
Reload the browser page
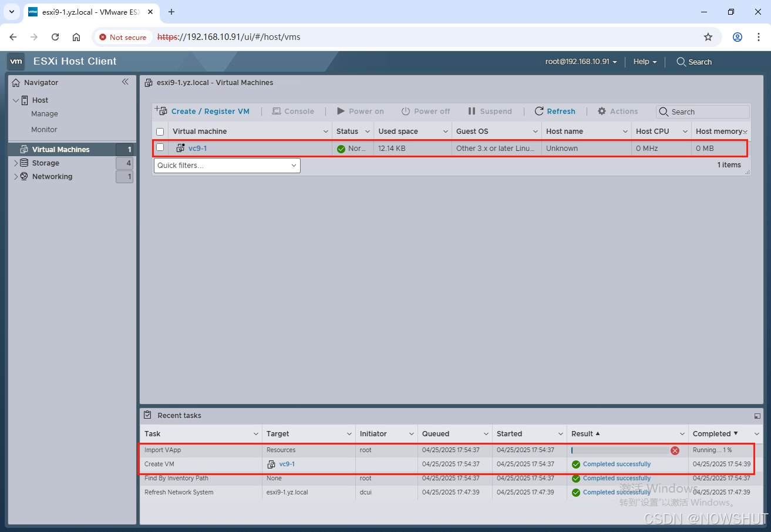[55, 37]
